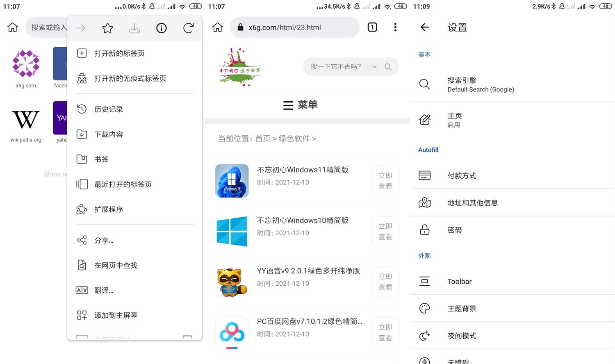The width and height of the screenshot is (615, 364).
Task: Open the three-dot browser menu
Action: [x=395, y=27]
